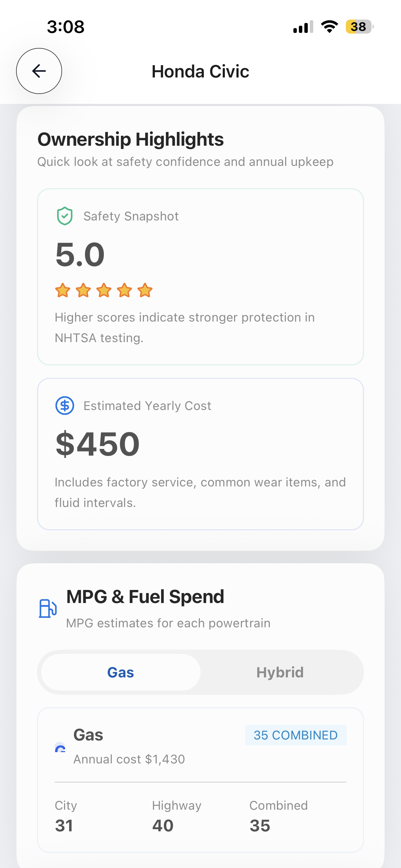
Task: Open the Safety Snapshot card
Action: 200,276
